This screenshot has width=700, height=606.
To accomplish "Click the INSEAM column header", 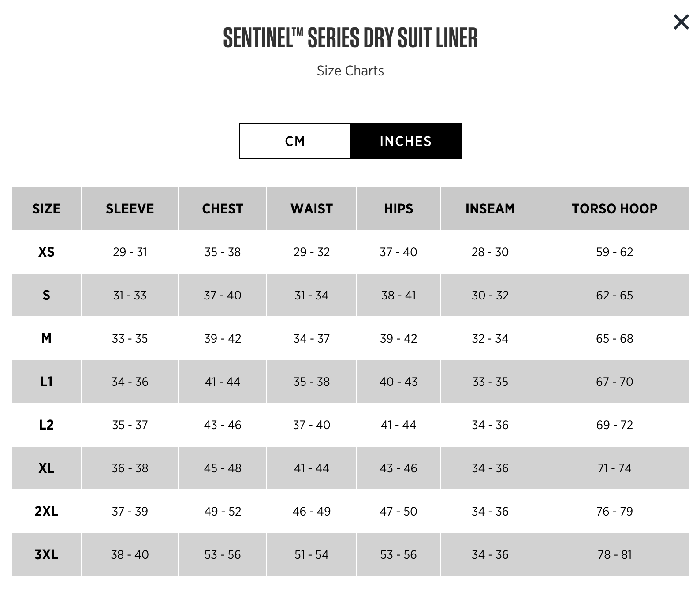I will pos(490,209).
